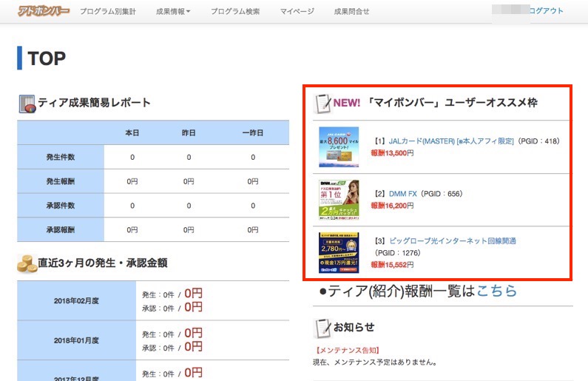
Task: Select the 昨日 column header
Action: [x=189, y=132]
